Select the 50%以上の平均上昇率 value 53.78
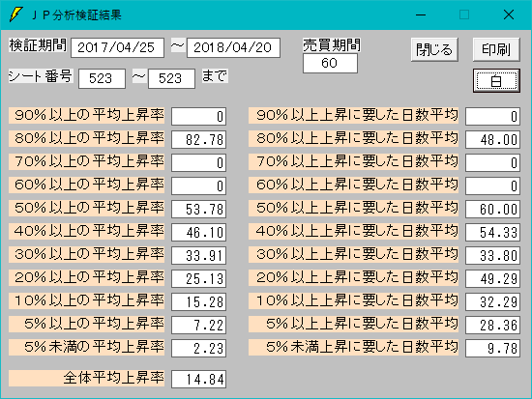Screen dimensions: 532x399 tap(199, 210)
